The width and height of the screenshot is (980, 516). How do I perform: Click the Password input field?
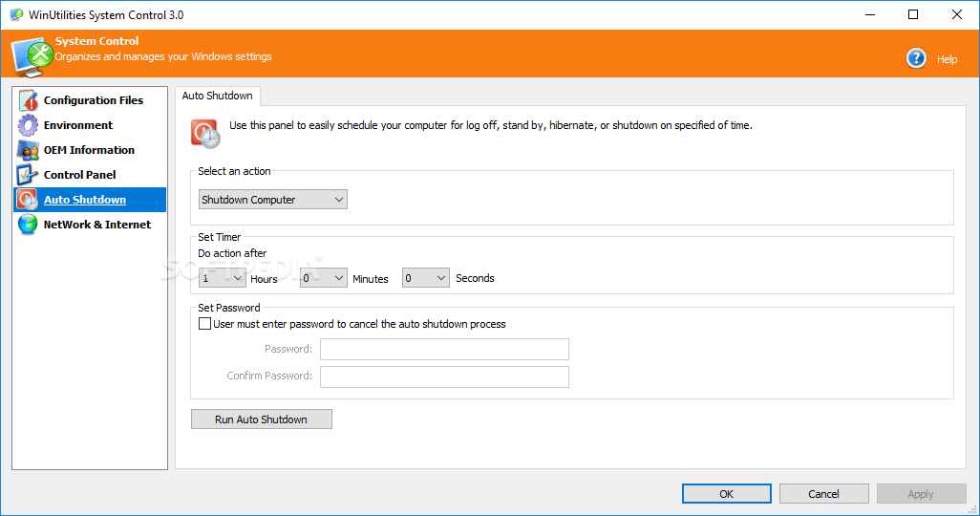[444, 349]
